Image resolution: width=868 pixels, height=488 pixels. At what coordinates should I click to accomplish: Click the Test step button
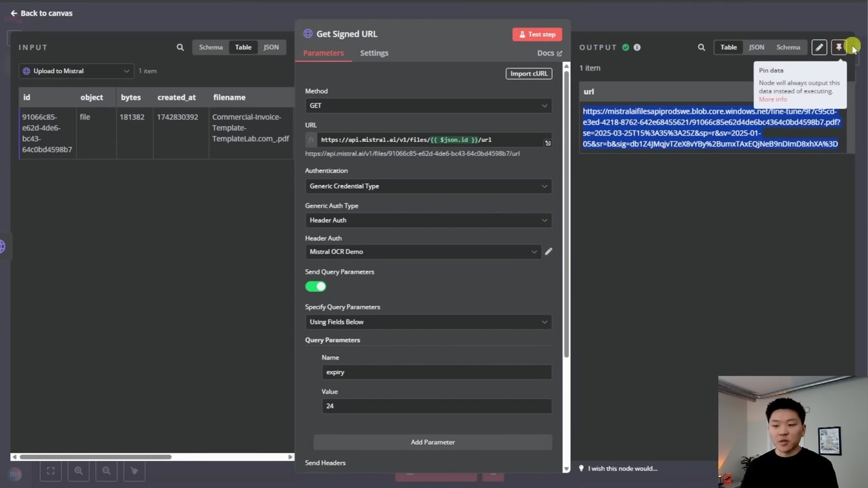coord(537,34)
